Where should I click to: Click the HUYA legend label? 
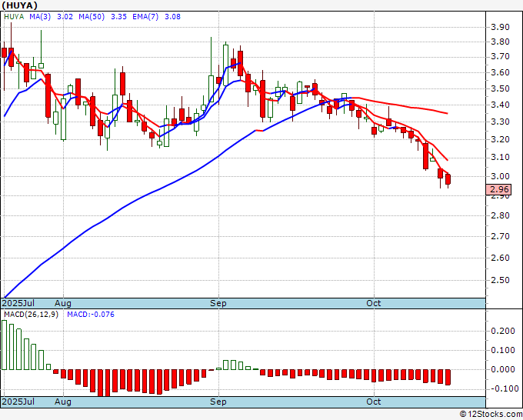(x=14, y=17)
